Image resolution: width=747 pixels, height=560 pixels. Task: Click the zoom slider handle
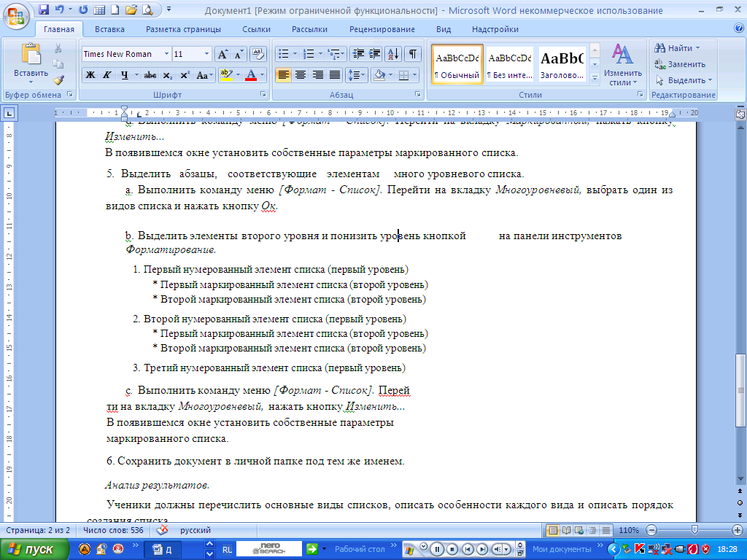[x=695, y=530]
